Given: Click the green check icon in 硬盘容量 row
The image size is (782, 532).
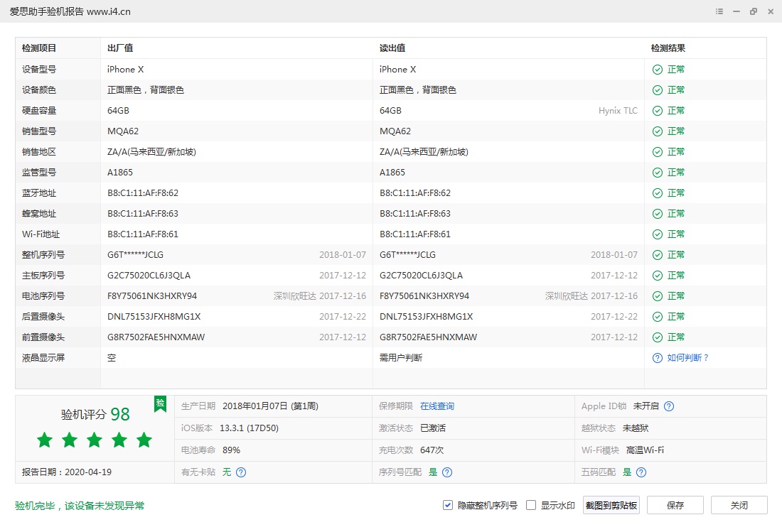Looking at the screenshot, I should 658,111.
